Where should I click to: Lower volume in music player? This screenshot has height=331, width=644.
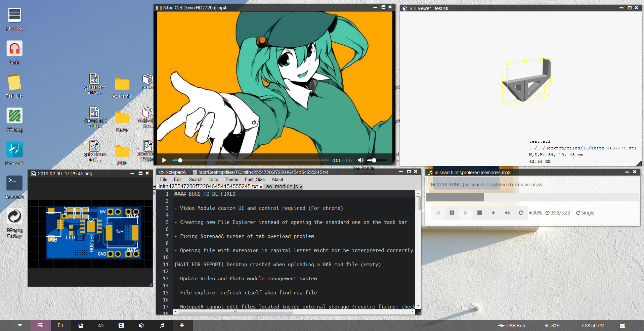(x=493, y=213)
